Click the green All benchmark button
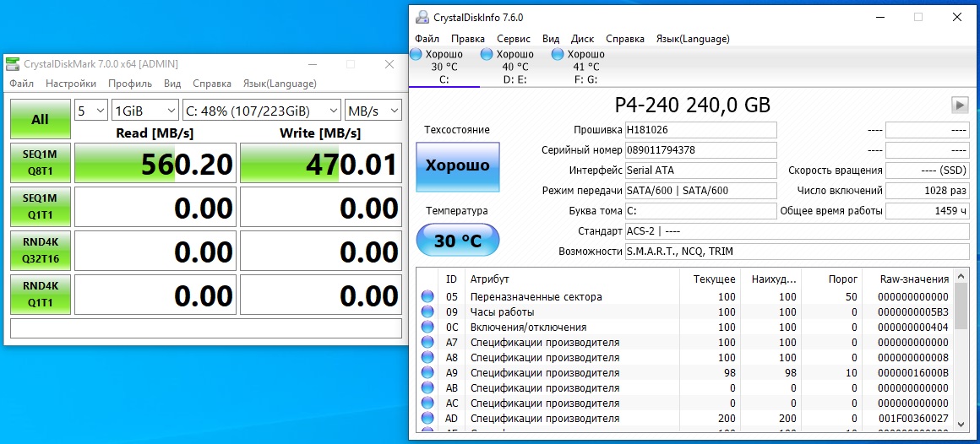 point(40,119)
